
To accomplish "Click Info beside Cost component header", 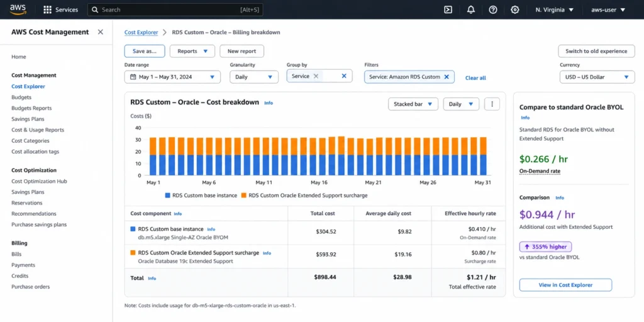I will click(177, 214).
